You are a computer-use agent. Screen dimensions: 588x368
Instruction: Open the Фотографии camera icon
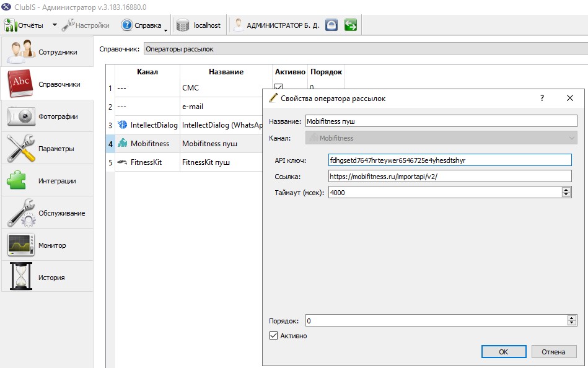(20, 116)
